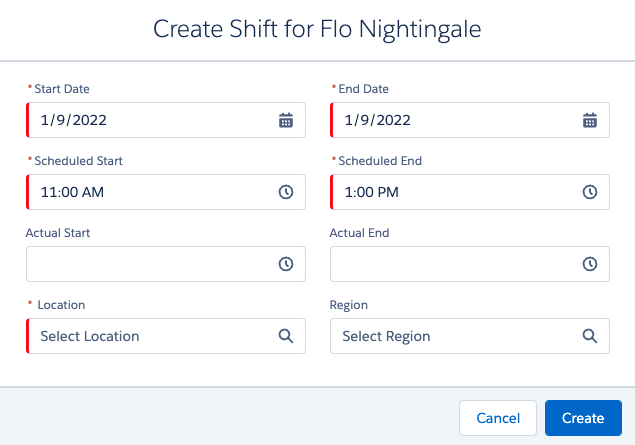Click the dialog title Create Shift for Flo Nightingale
This screenshot has height=445, width=635.
(x=317, y=29)
